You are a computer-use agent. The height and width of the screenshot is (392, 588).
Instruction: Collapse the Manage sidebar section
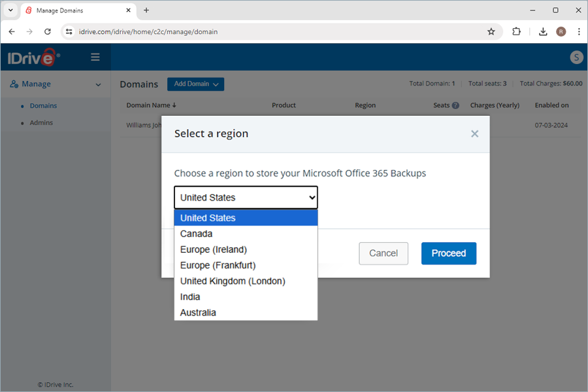click(x=98, y=84)
